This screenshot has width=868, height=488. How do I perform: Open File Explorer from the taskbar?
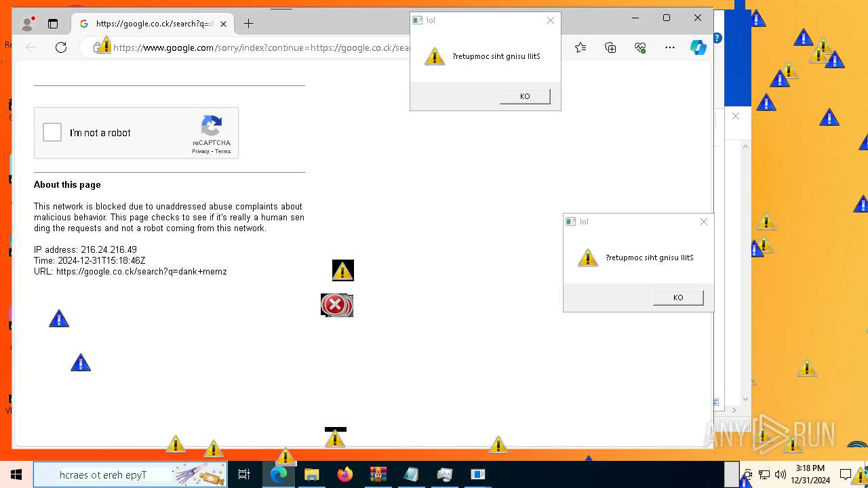pyautogui.click(x=312, y=474)
